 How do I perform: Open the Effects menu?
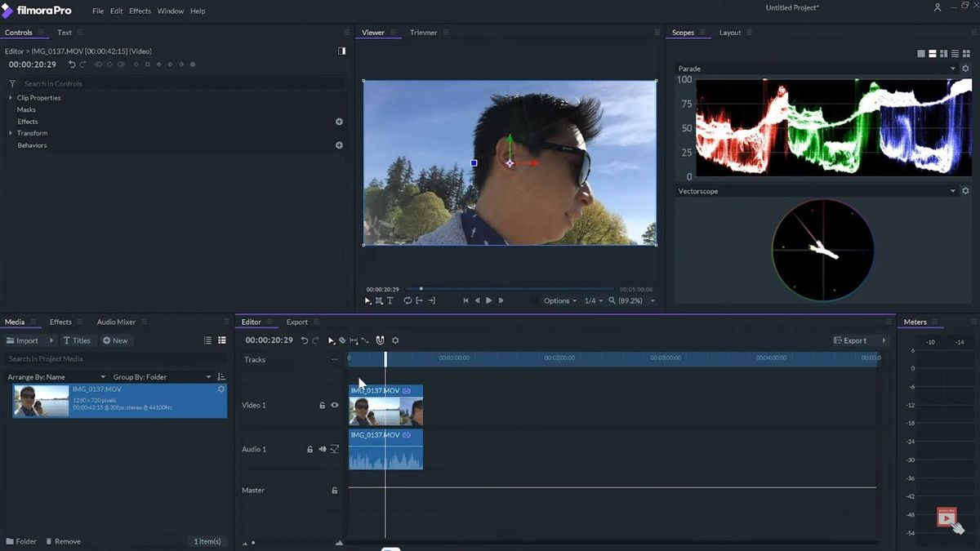coord(139,11)
